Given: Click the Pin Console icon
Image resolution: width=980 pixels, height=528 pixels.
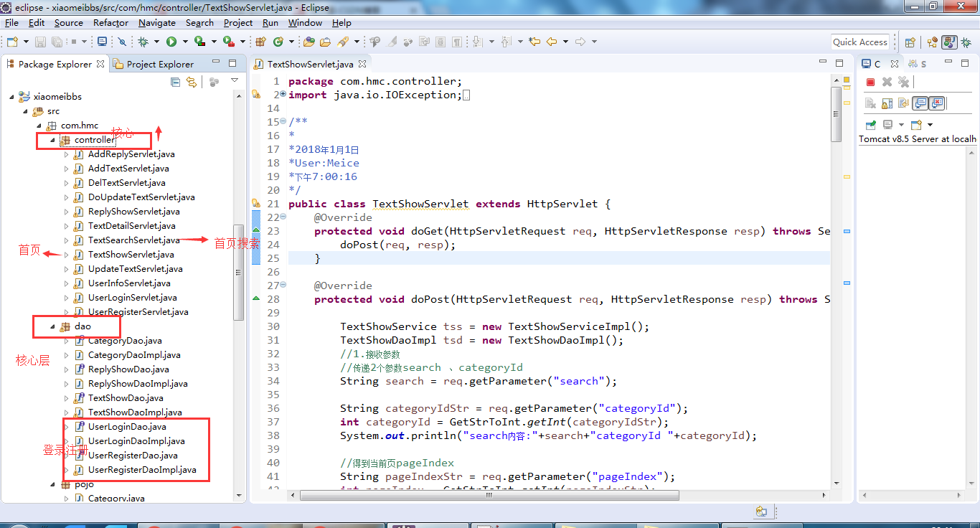Looking at the screenshot, I should tap(870, 125).
